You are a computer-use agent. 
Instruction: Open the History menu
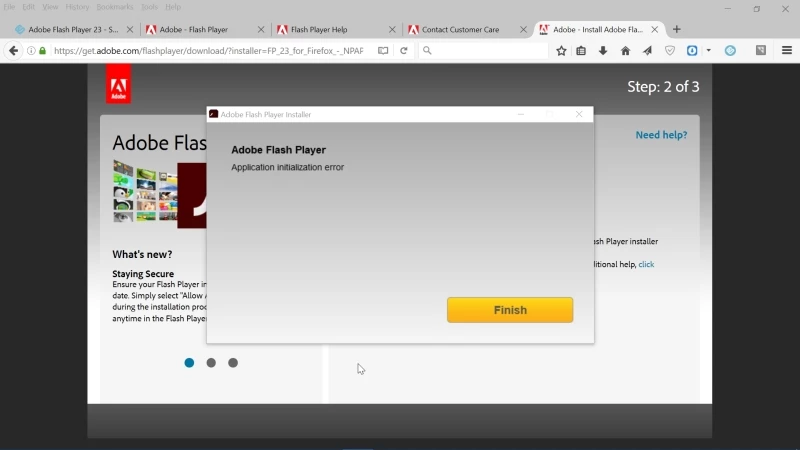[78, 7]
